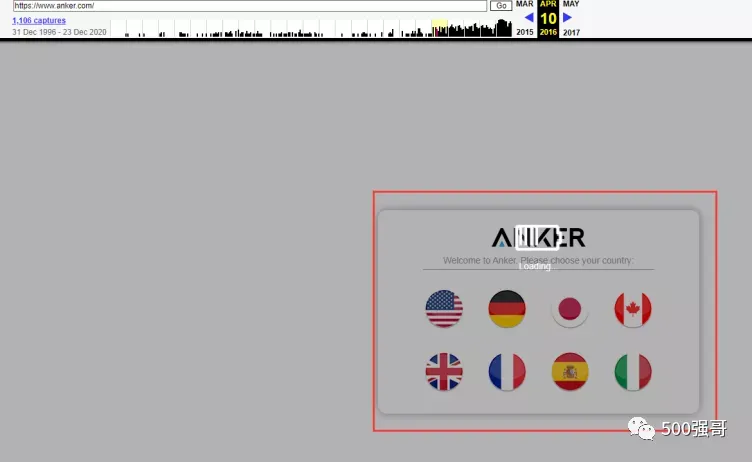Open the 1,106 captures link

pyautogui.click(x=39, y=20)
